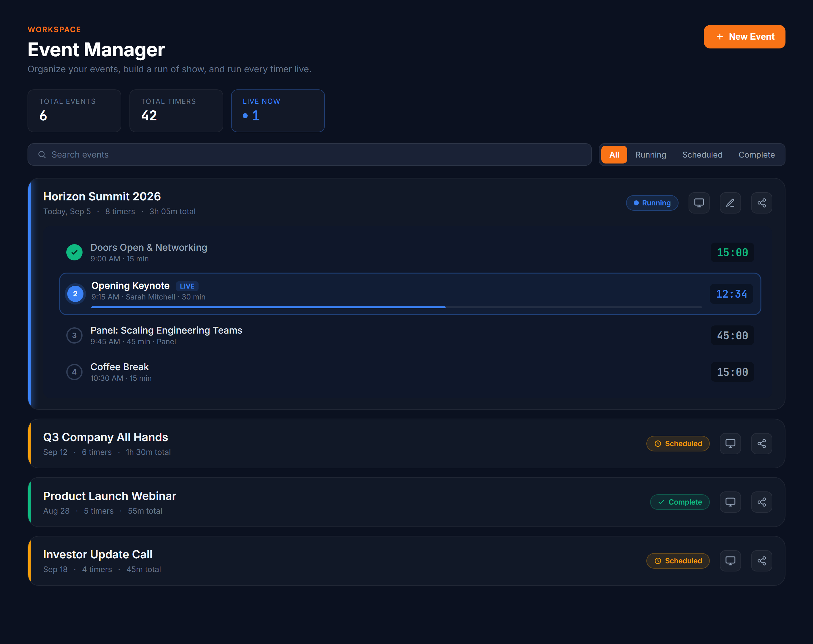813x644 pixels.
Task: Edit Horizon Summit 2026 with pencil icon
Action: (x=730, y=203)
